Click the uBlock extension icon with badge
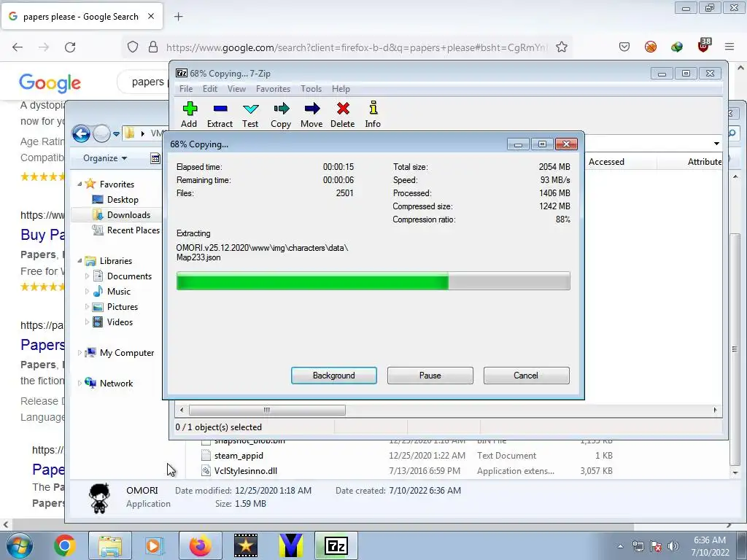The height and width of the screenshot is (560, 747). pos(703,46)
